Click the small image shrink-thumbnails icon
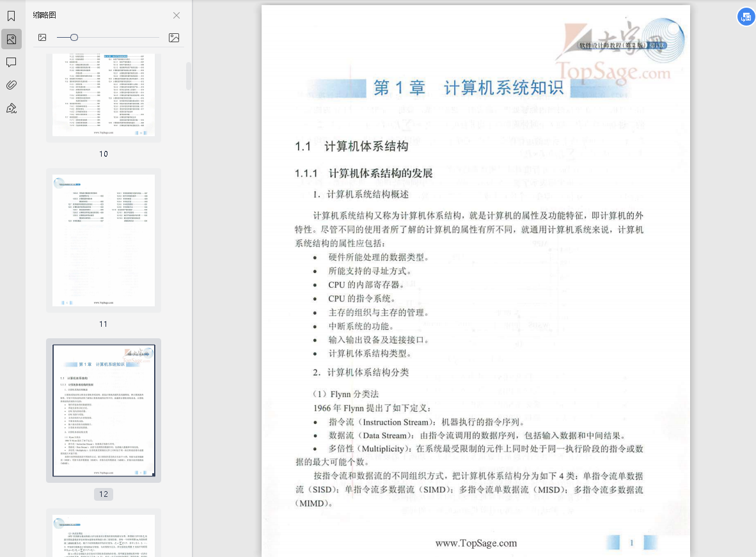The height and width of the screenshot is (557, 756). point(42,38)
